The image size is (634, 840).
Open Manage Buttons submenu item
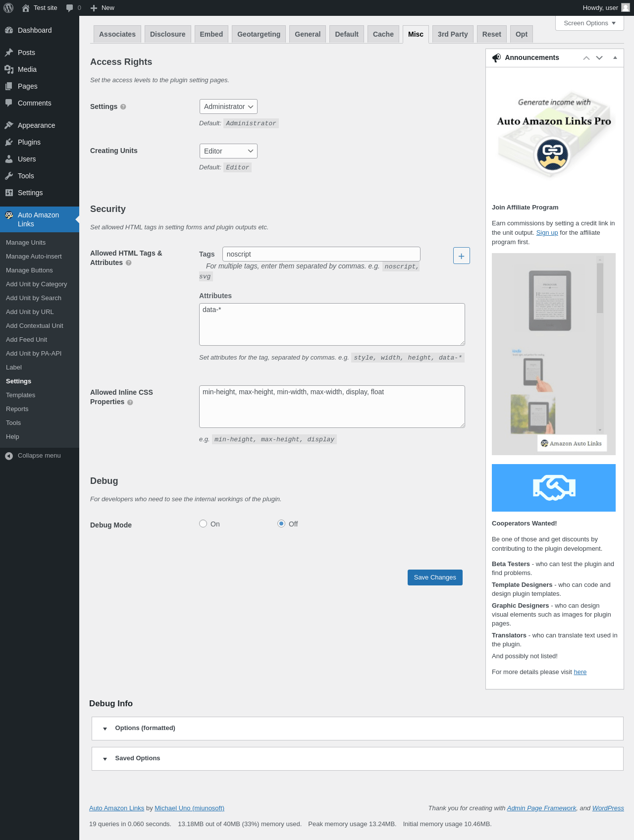pos(29,270)
